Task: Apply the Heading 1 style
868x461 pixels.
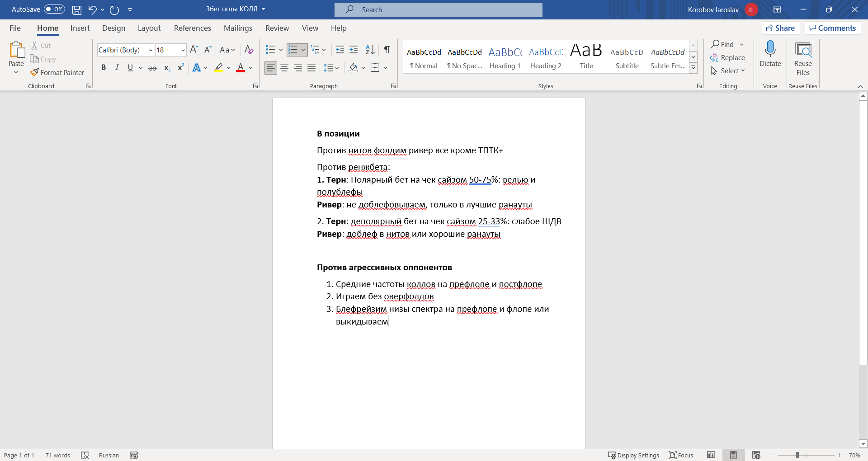Action: (x=505, y=57)
